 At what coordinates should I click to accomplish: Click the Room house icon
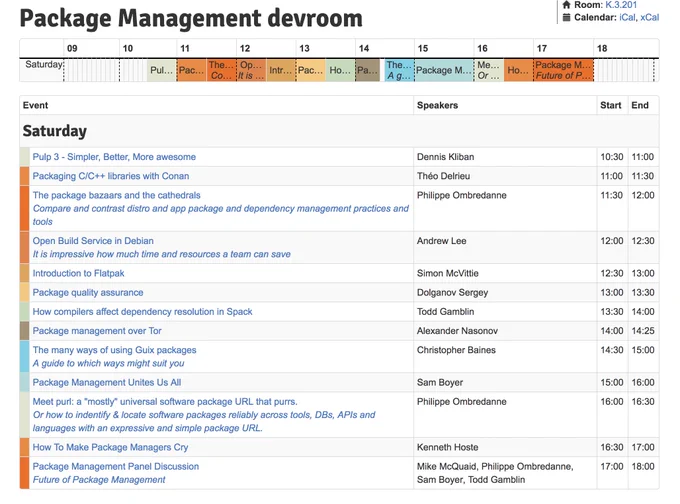(x=566, y=5)
